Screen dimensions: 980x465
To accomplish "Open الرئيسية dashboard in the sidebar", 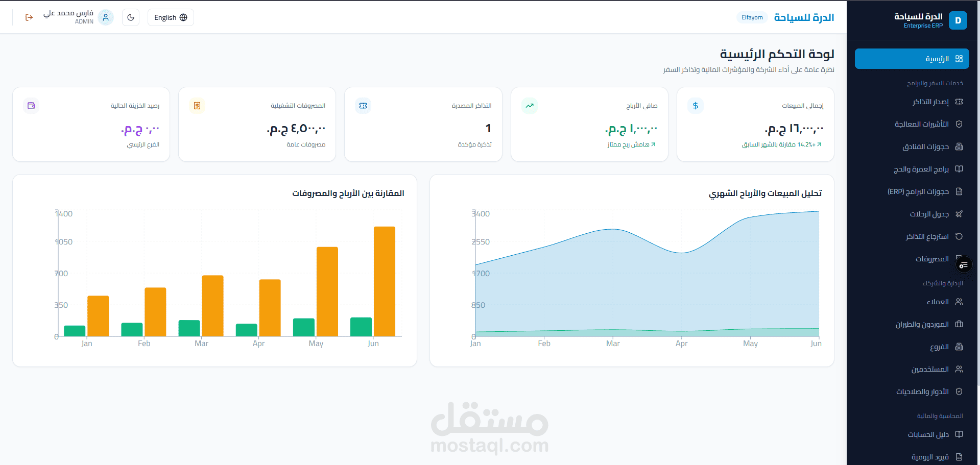I will point(912,59).
